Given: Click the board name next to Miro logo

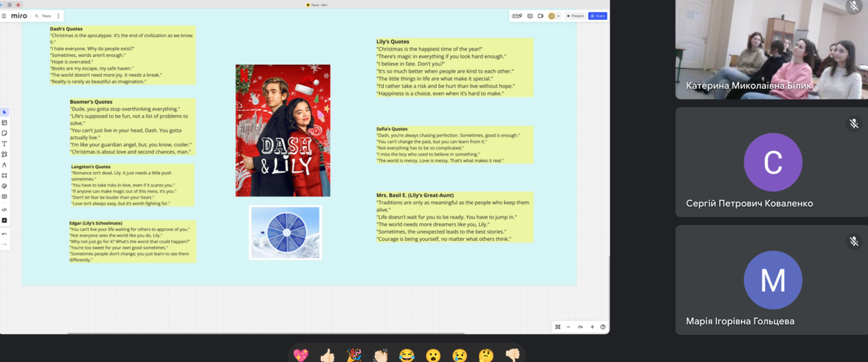Looking at the screenshot, I should coord(46,16).
